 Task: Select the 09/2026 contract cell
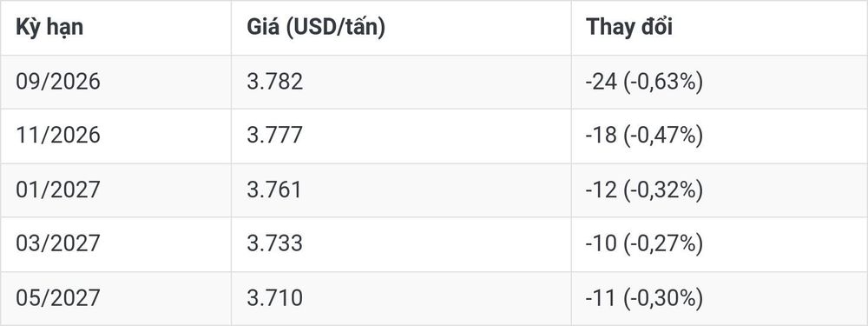point(58,82)
